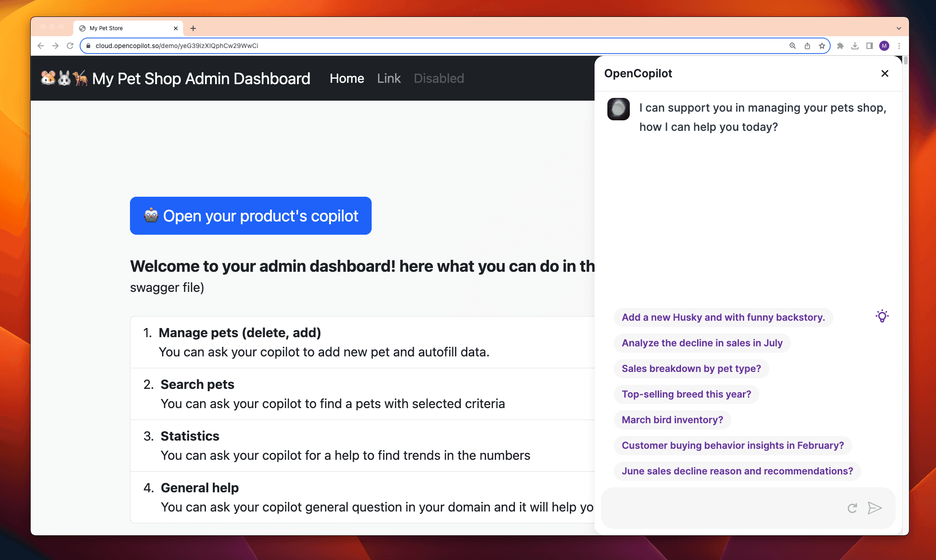Click the zoom magnifier icon in address bar

[793, 46]
